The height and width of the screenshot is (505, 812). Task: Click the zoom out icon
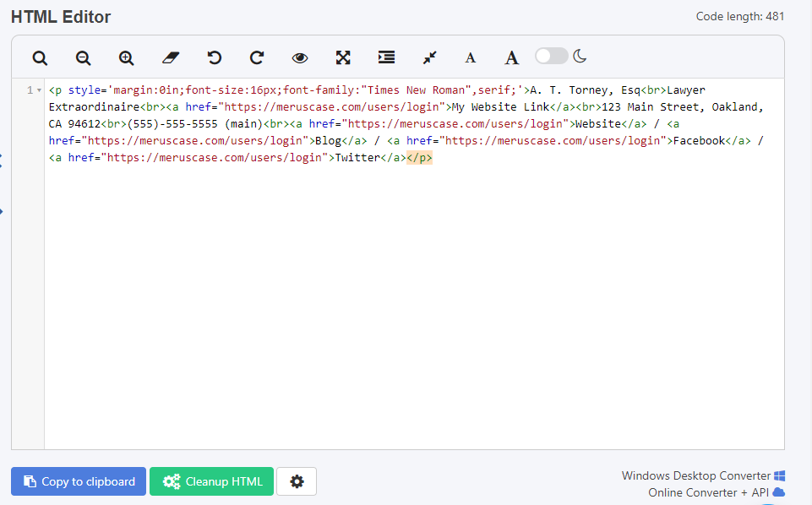pos(83,57)
